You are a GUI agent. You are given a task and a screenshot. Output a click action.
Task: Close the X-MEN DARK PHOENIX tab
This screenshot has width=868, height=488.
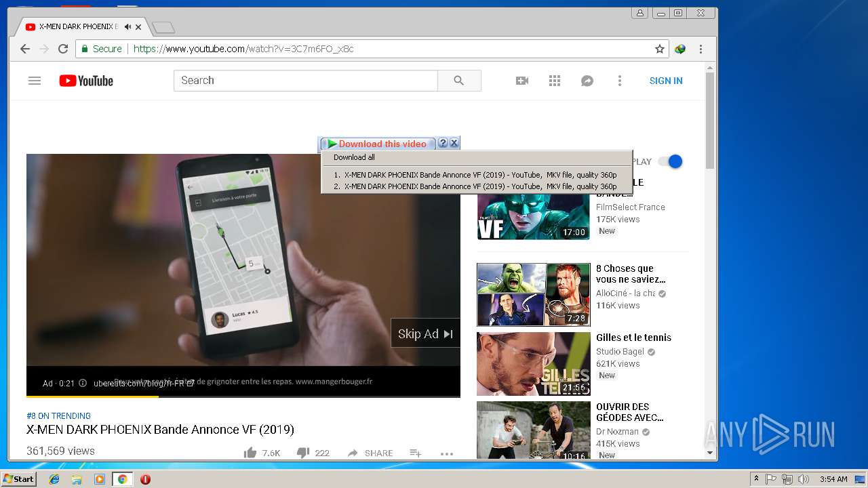(139, 27)
